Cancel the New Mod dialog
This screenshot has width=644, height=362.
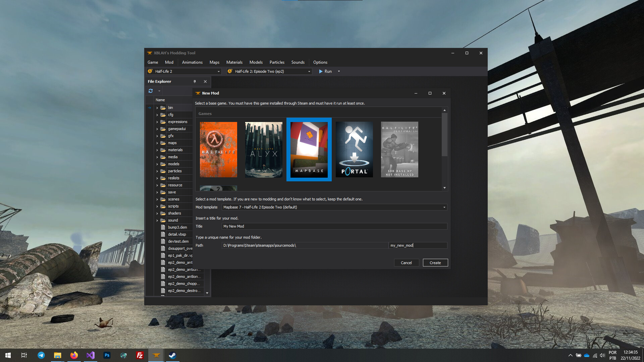pyautogui.click(x=407, y=262)
